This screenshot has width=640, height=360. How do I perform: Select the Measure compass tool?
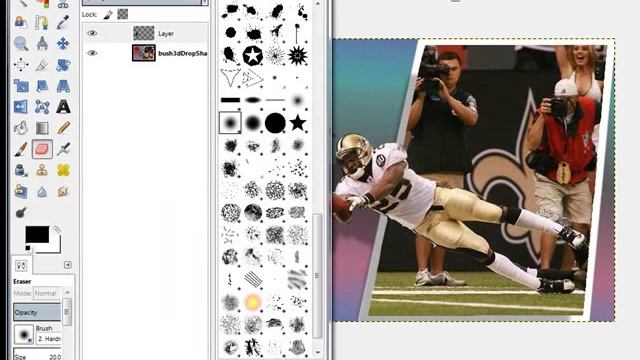pyautogui.click(x=42, y=43)
